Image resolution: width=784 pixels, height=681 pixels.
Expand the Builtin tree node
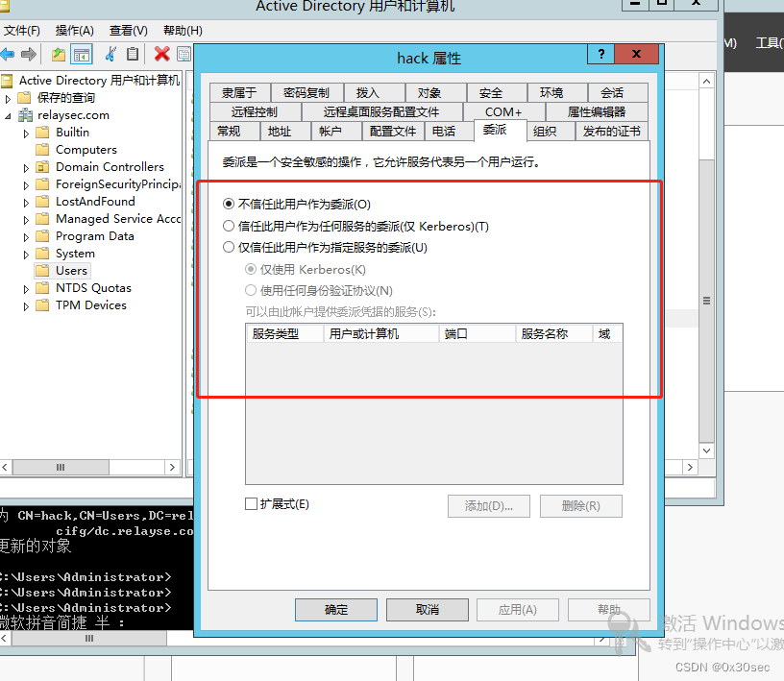(26, 134)
